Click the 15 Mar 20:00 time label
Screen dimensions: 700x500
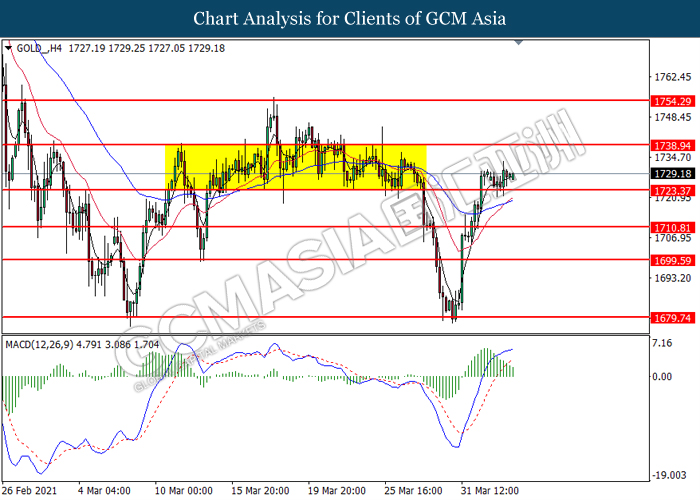[260, 491]
